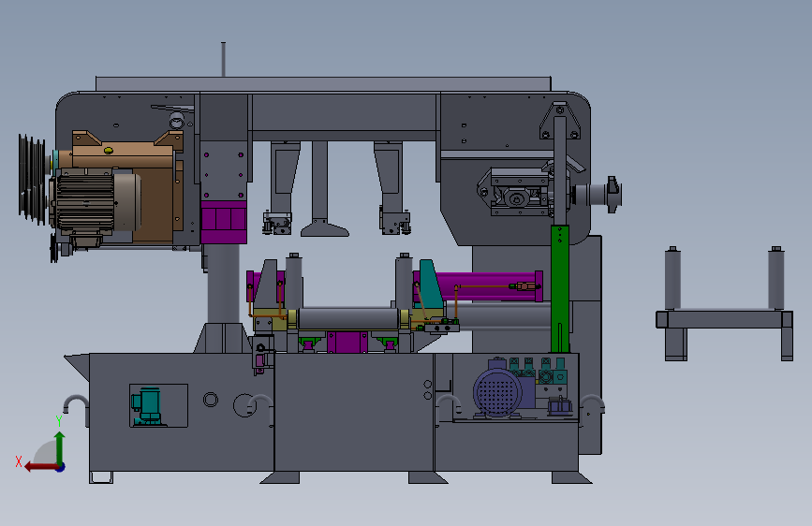The image size is (812, 526).
Task: Select the thin vertical rod above the top cover
Action: click(223, 59)
